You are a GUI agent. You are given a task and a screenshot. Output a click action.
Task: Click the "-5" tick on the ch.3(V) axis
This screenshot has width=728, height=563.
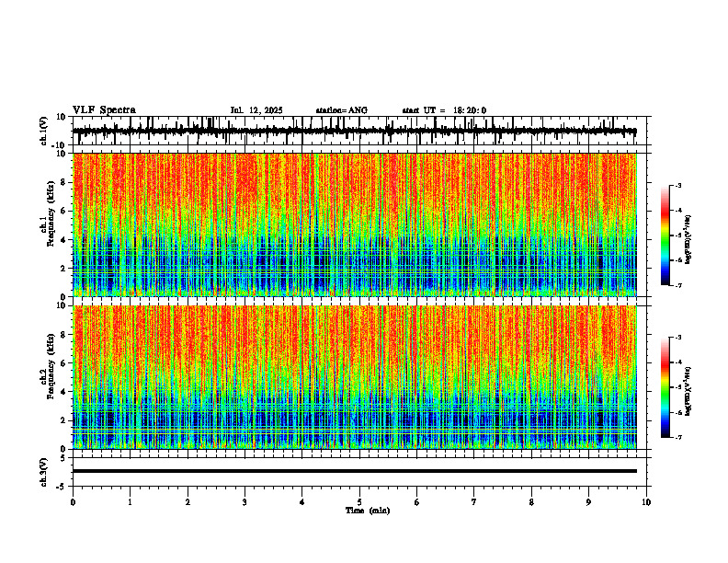pos(62,487)
